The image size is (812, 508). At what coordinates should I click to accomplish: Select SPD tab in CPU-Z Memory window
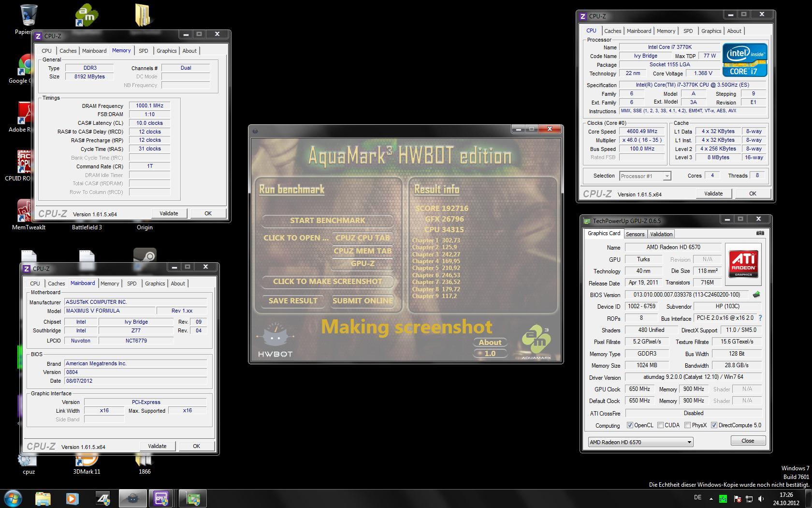click(143, 51)
